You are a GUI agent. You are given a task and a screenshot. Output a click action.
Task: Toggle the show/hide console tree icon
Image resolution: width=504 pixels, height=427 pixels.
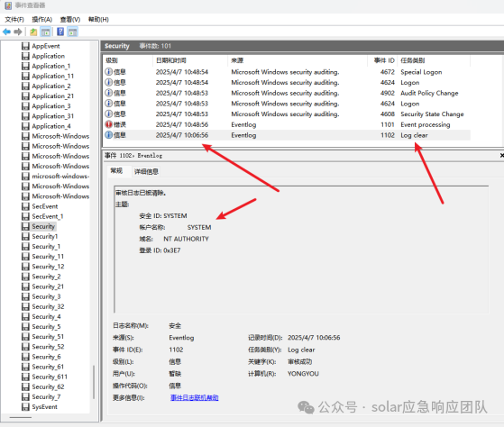pyautogui.click(x=46, y=32)
